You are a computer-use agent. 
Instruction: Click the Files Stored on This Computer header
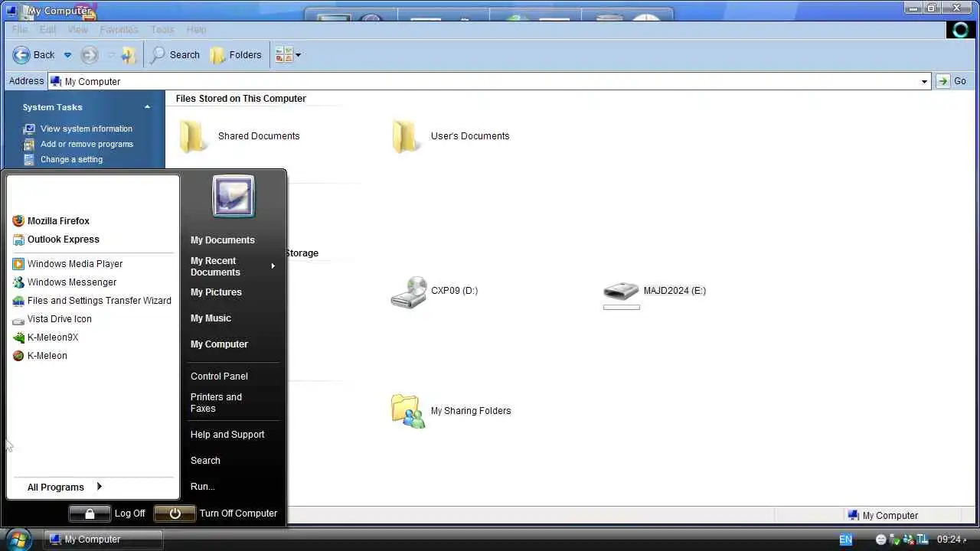click(x=240, y=98)
